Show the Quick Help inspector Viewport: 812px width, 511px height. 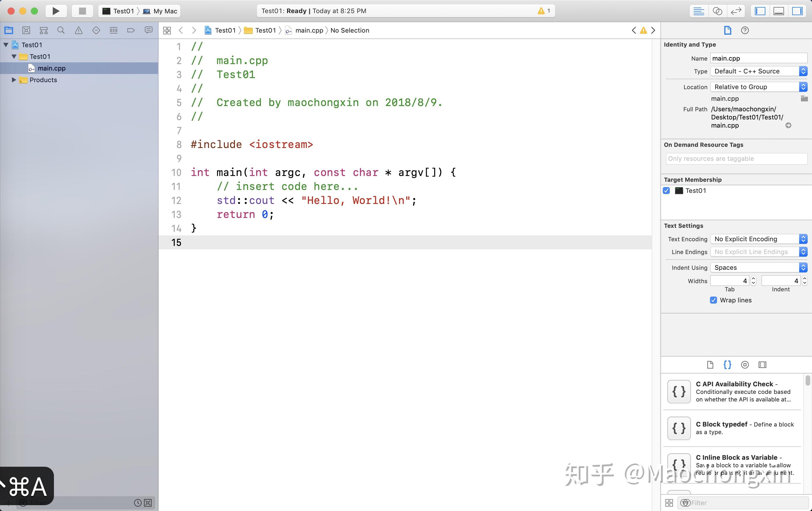point(745,30)
